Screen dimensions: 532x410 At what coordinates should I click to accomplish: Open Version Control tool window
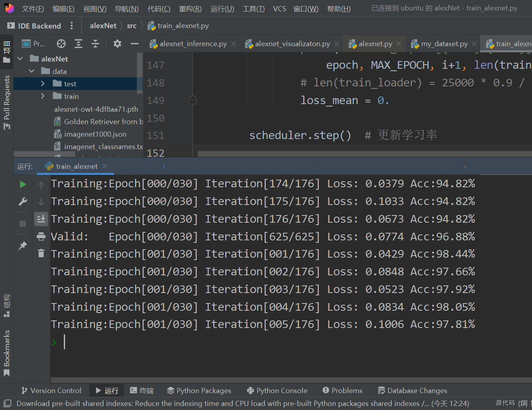(51, 390)
